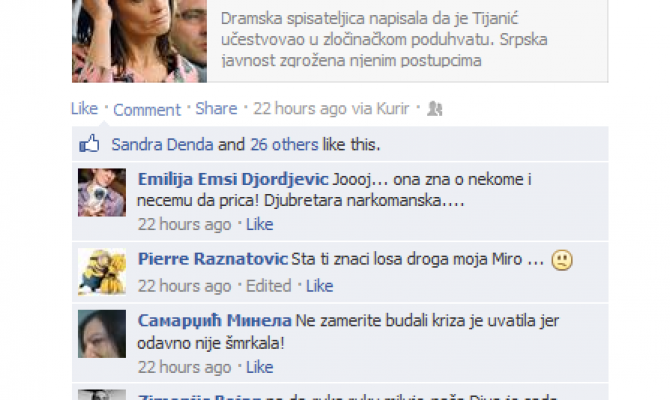Screen dimensions: 670x400
Task: Open the Kurir app link
Action: coord(393,109)
